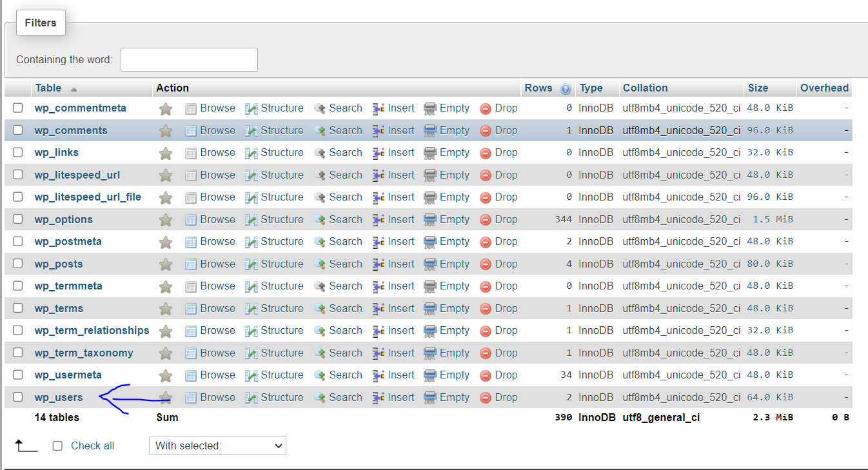Open Insert form for wp_comments
The width and height of the screenshot is (868, 470).
tap(400, 130)
